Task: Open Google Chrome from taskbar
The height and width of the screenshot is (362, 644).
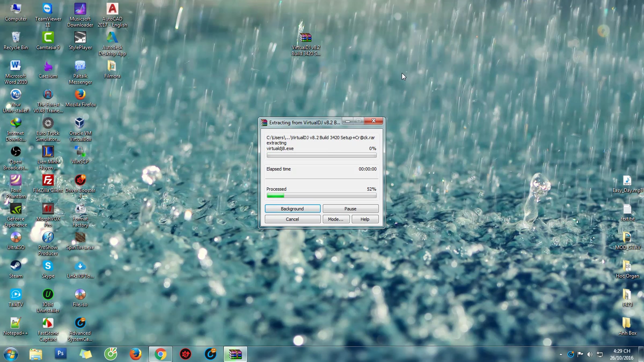Action: (x=160, y=354)
